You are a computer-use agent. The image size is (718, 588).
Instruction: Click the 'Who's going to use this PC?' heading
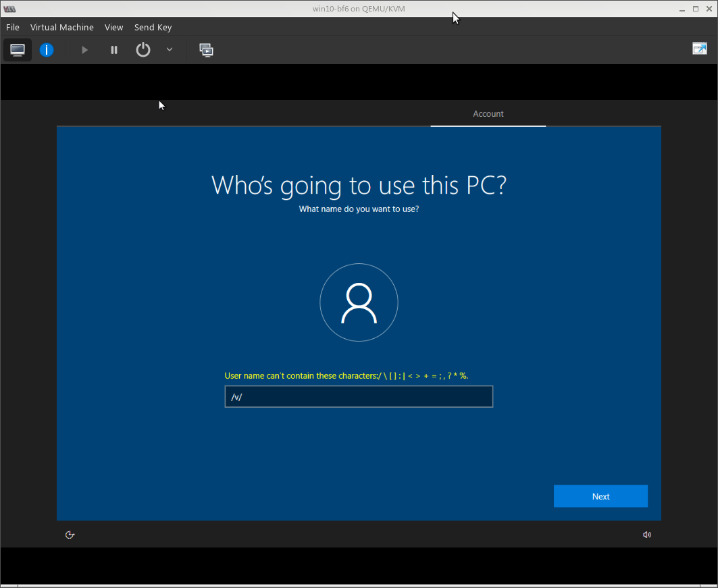[359, 185]
